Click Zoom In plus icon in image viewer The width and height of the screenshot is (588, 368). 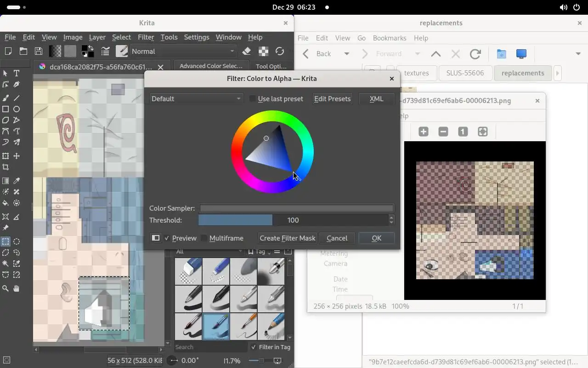pos(424,132)
